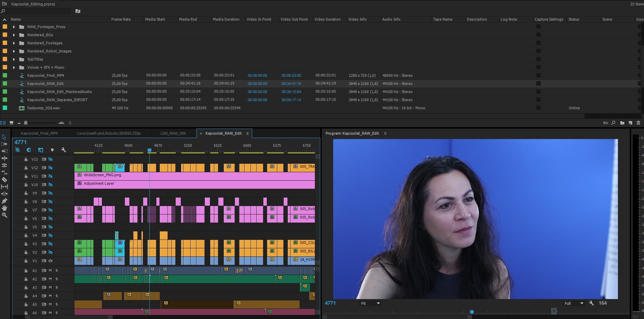Open timeline display settings wrench
This screenshot has height=319, width=644.
point(63,150)
